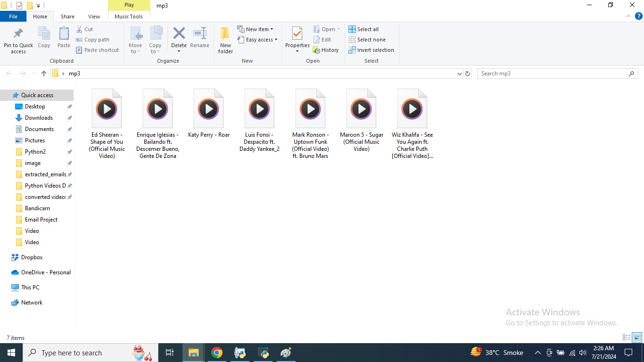
Task: Open the File menu
Action: point(13,16)
